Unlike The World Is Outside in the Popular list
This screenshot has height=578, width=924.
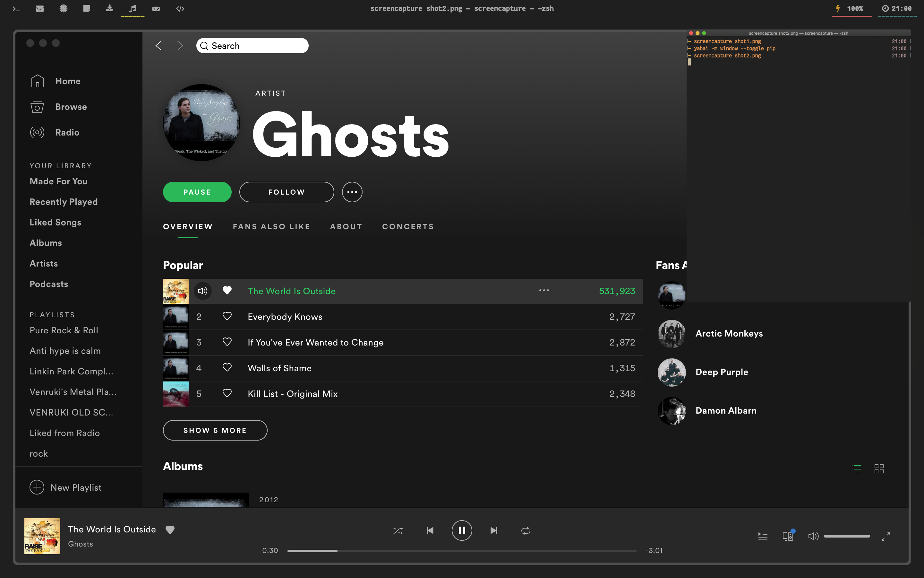coord(227,291)
